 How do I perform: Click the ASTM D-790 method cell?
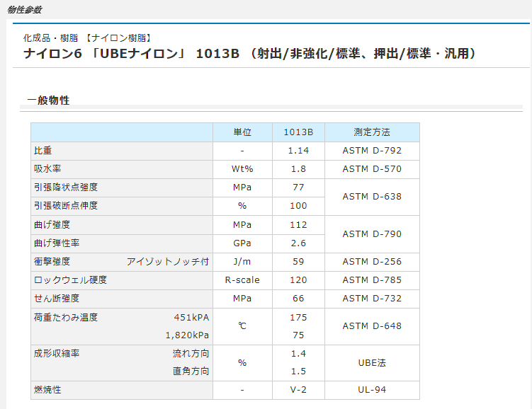(372, 234)
